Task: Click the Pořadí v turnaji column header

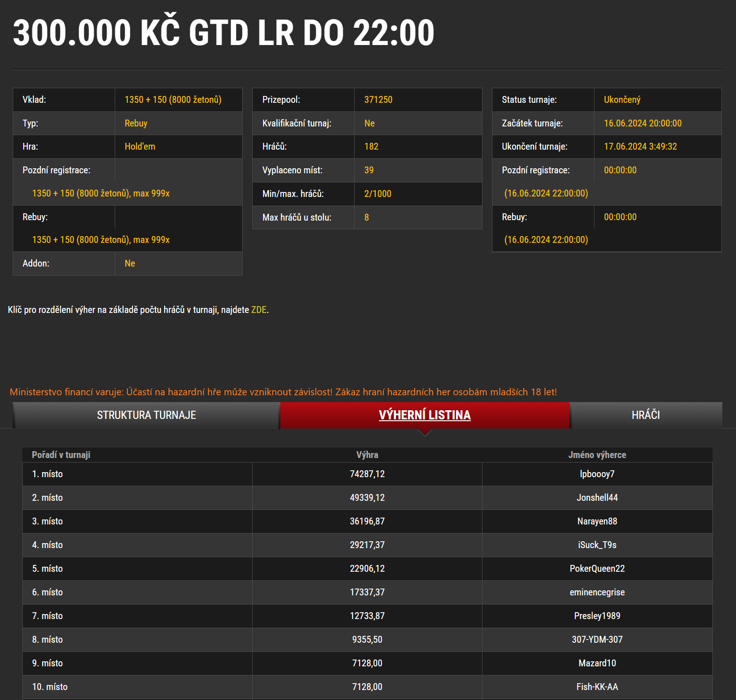Action: [x=61, y=454]
